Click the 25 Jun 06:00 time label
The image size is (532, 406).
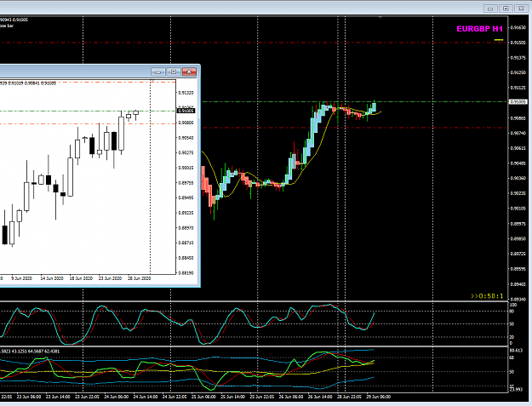[x=203, y=397]
